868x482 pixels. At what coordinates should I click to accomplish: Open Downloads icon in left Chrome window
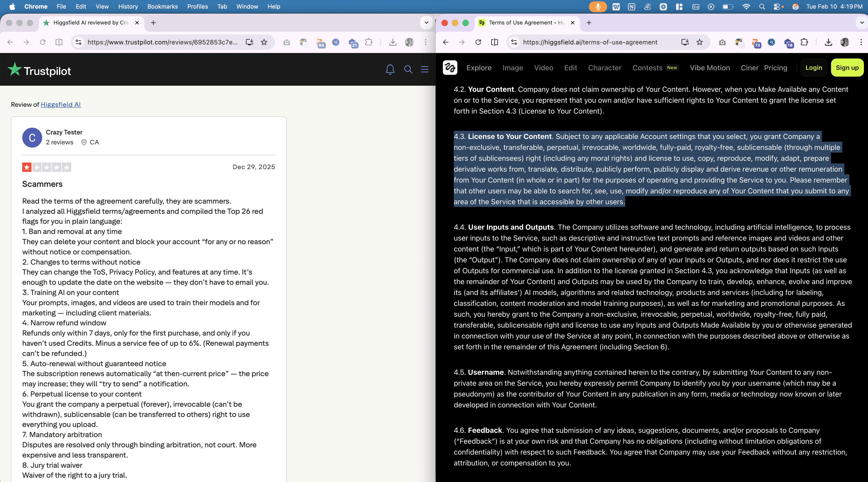point(392,42)
